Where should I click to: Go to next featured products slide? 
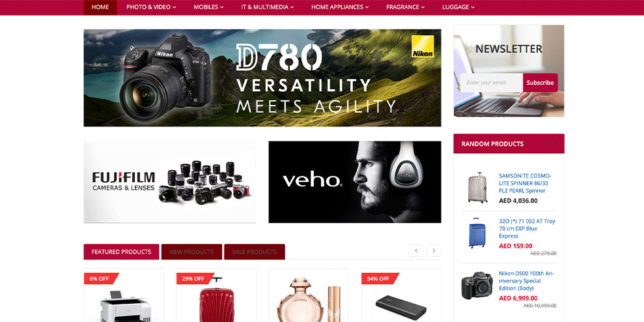pyautogui.click(x=434, y=250)
